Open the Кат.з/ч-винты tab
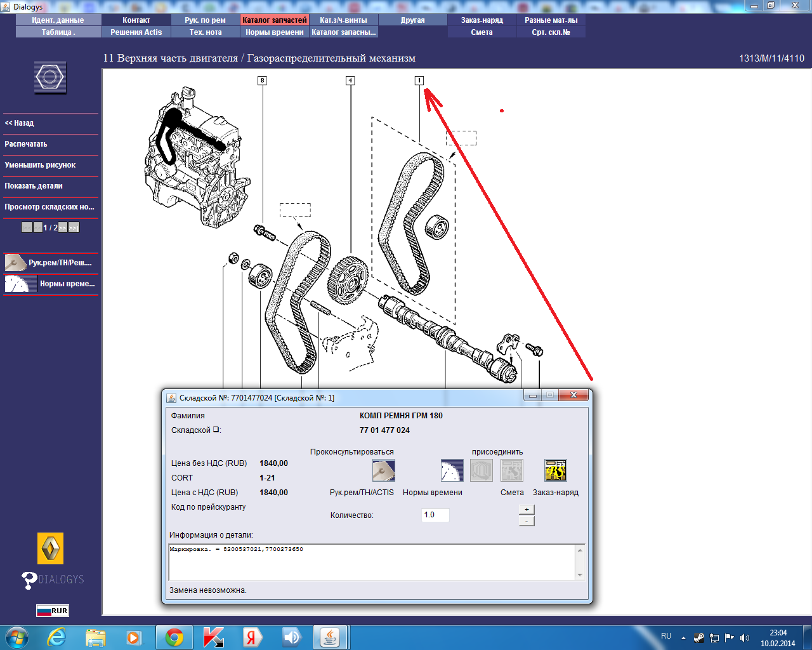The height and width of the screenshot is (650, 812). tap(344, 20)
